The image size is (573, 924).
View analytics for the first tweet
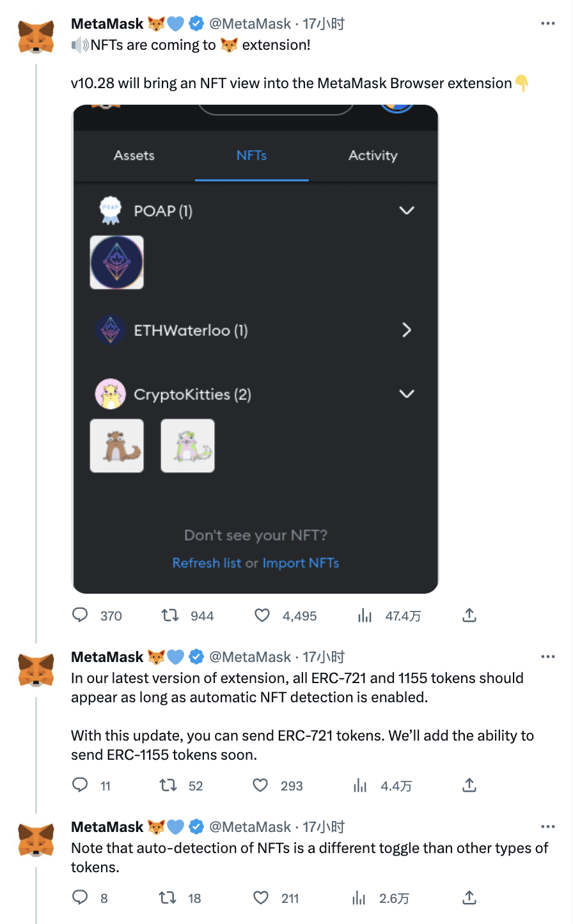pyautogui.click(x=365, y=615)
